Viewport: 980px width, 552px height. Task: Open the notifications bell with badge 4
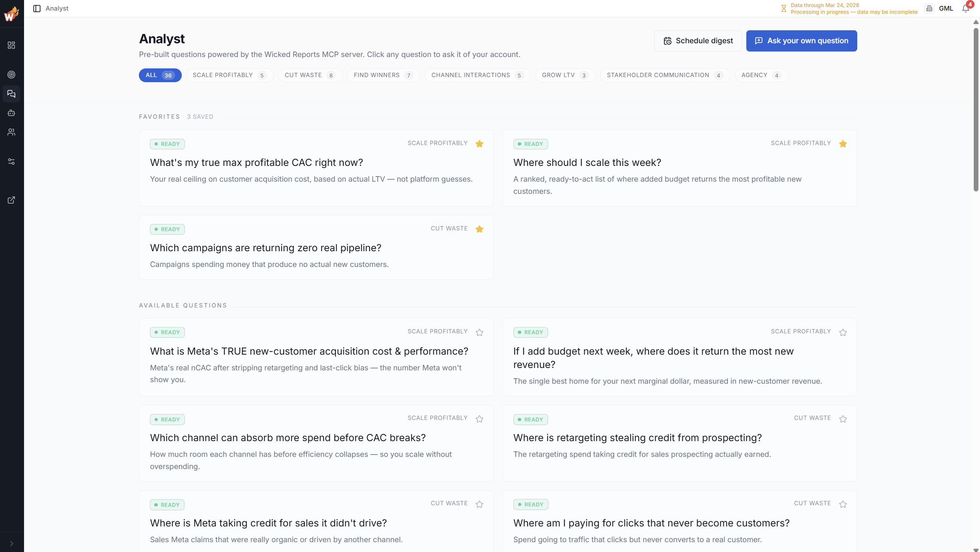pos(966,8)
